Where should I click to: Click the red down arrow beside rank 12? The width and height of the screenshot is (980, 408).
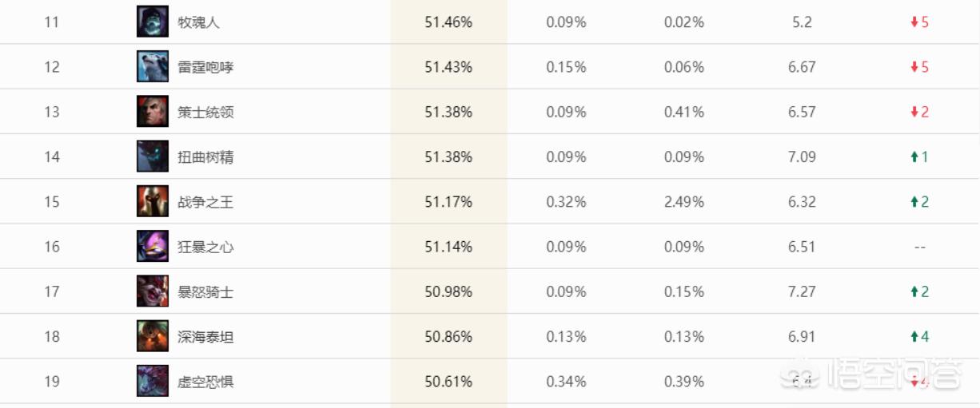(914, 67)
